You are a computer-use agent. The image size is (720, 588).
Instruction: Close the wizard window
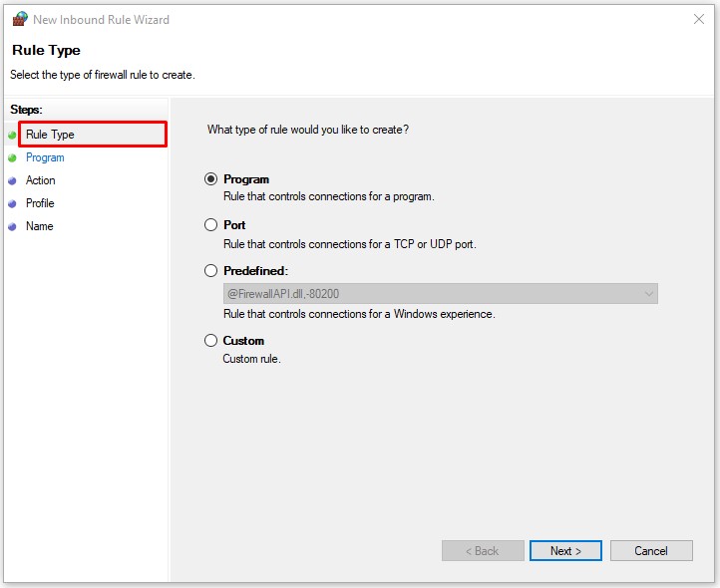click(x=697, y=19)
